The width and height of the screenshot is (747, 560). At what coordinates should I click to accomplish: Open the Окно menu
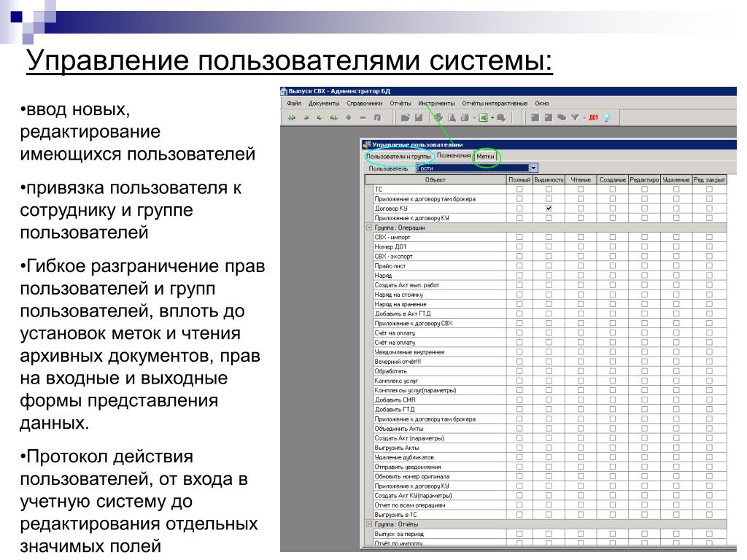click(542, 104)
